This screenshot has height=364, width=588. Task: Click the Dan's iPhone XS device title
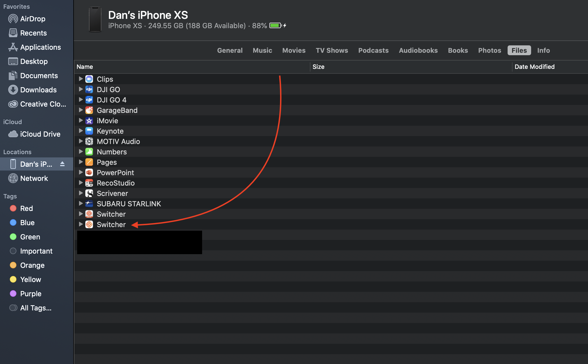click(148, 15)
